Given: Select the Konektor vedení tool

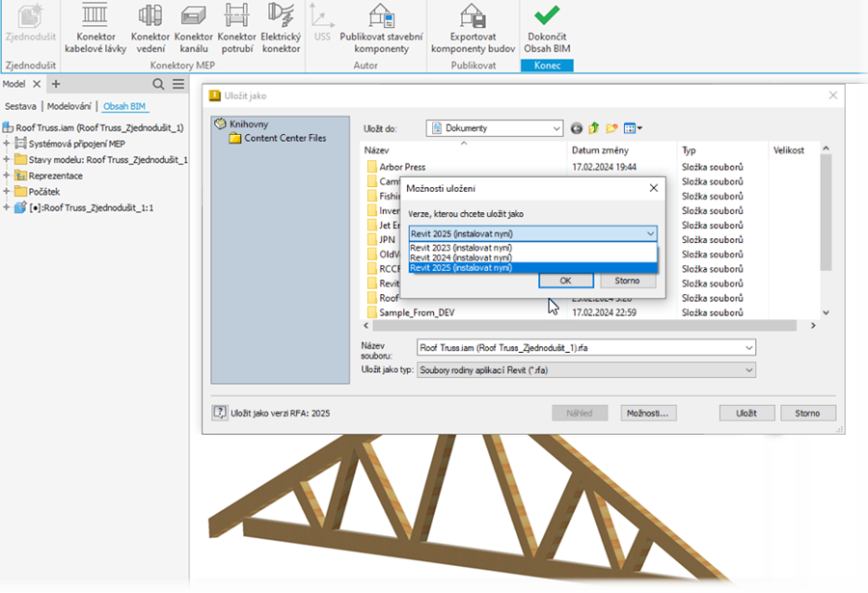Looking at the screenshot, I should click(x=150, y=29).
